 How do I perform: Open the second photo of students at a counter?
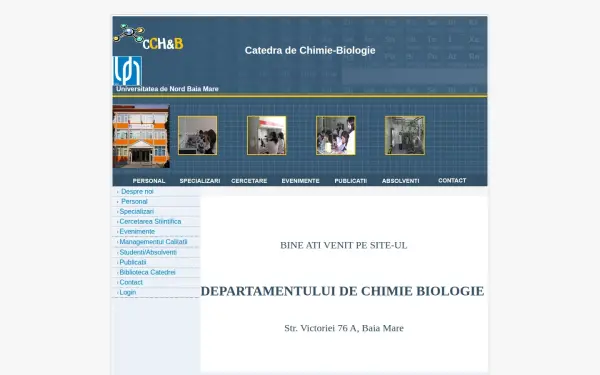tap(267, 135)
